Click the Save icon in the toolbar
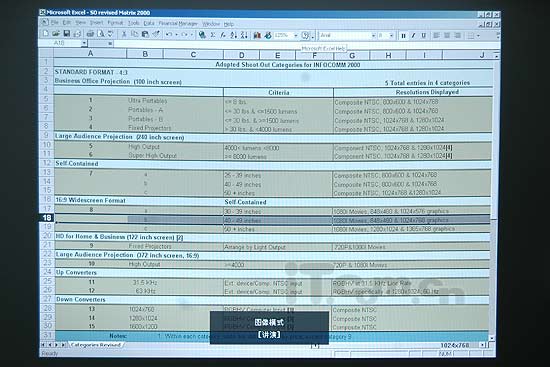 tap(67, 34)
